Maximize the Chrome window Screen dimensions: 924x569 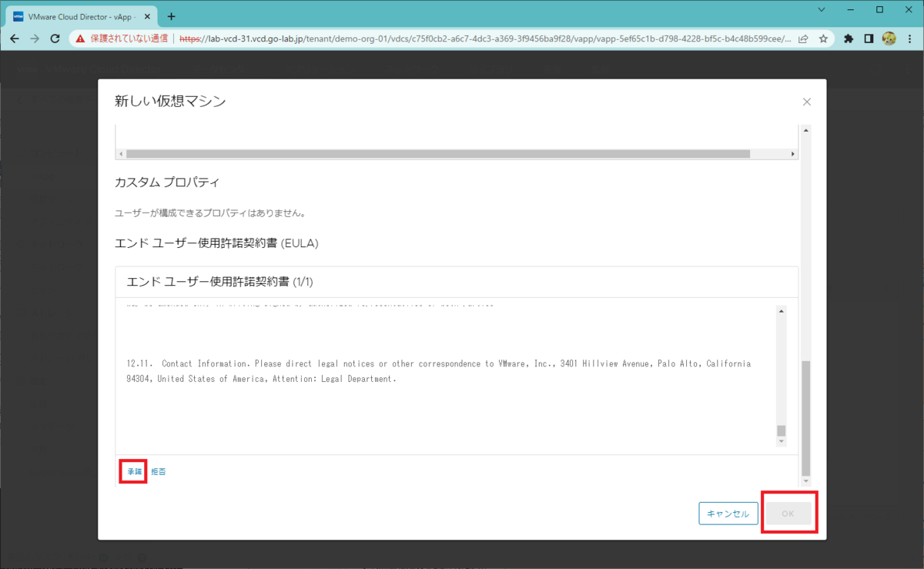[879, 10]
